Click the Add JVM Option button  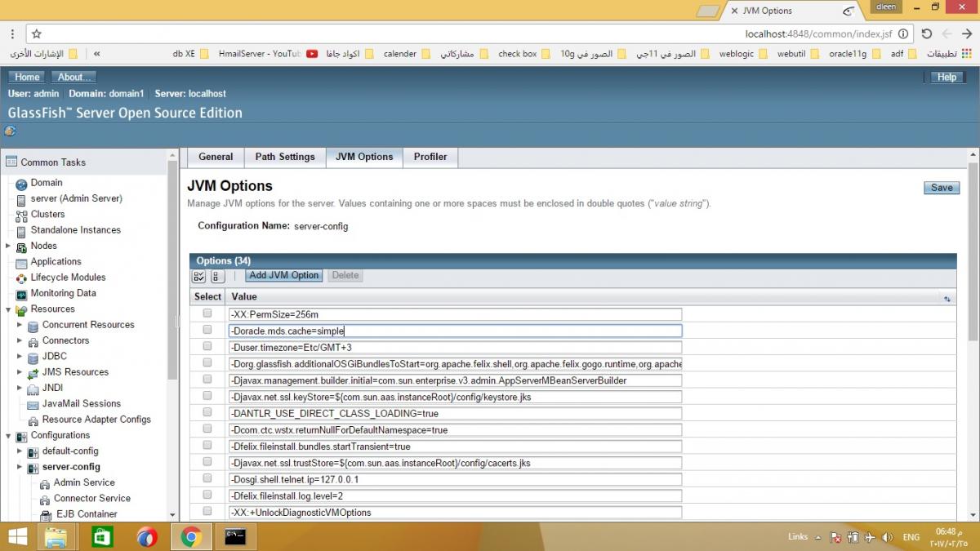(284, 276)
